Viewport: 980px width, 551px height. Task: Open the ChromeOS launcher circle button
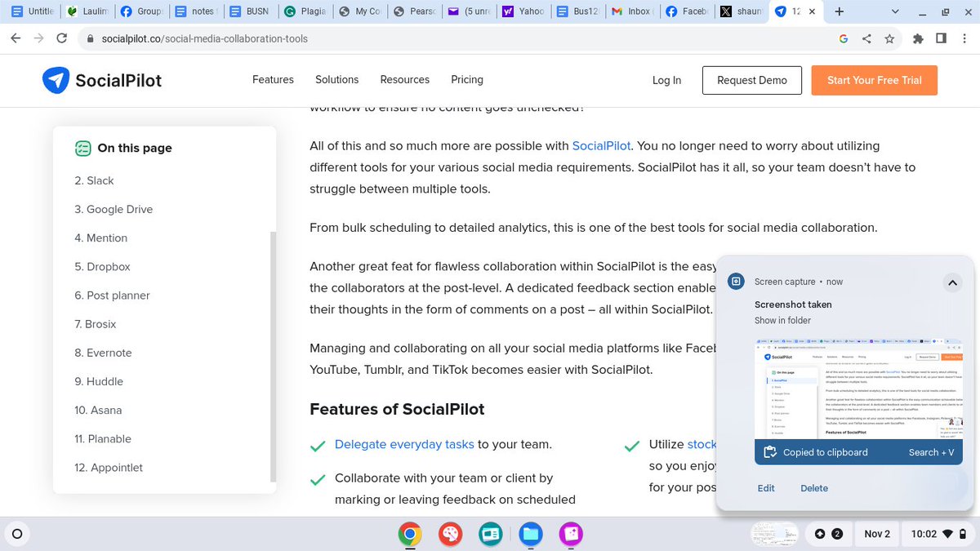17,534
